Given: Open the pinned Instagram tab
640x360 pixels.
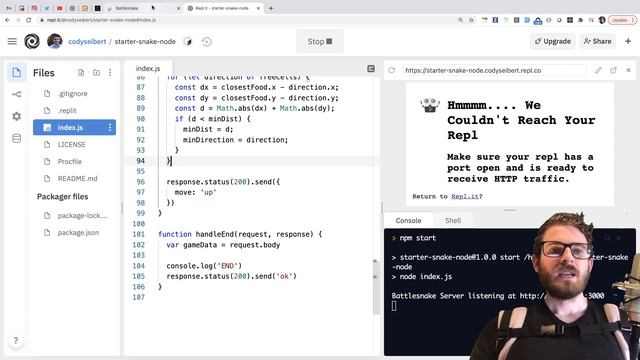Looking at the screenshot, I should (x=34, y=8).
